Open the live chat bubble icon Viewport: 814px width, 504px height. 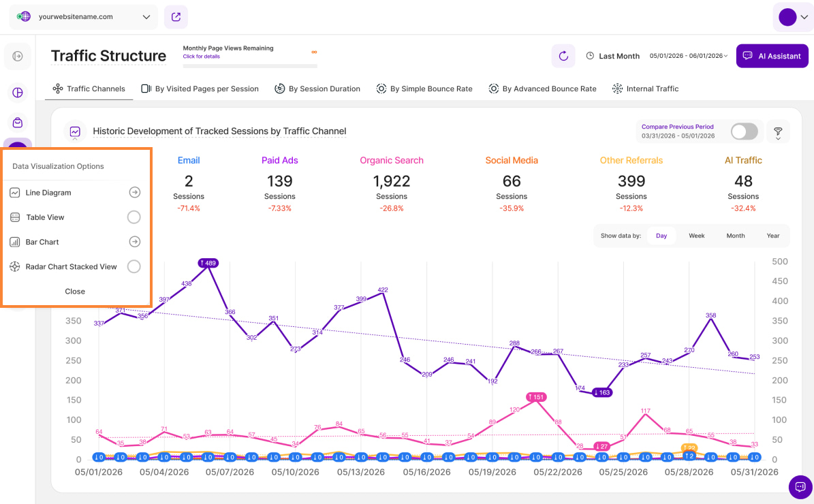pos(800,487)
